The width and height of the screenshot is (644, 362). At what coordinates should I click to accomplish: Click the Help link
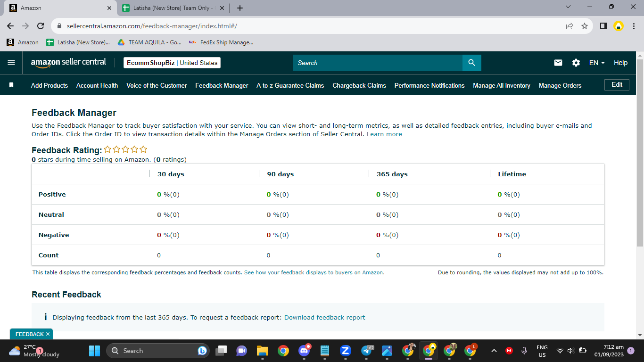[620, 63]
